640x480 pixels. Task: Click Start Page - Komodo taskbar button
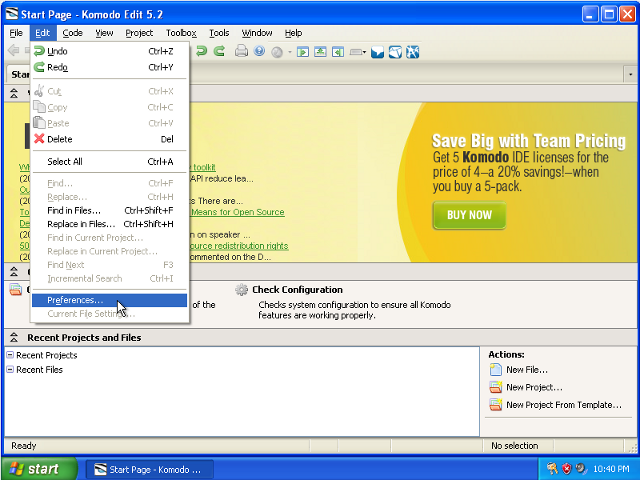pos(149,469)
